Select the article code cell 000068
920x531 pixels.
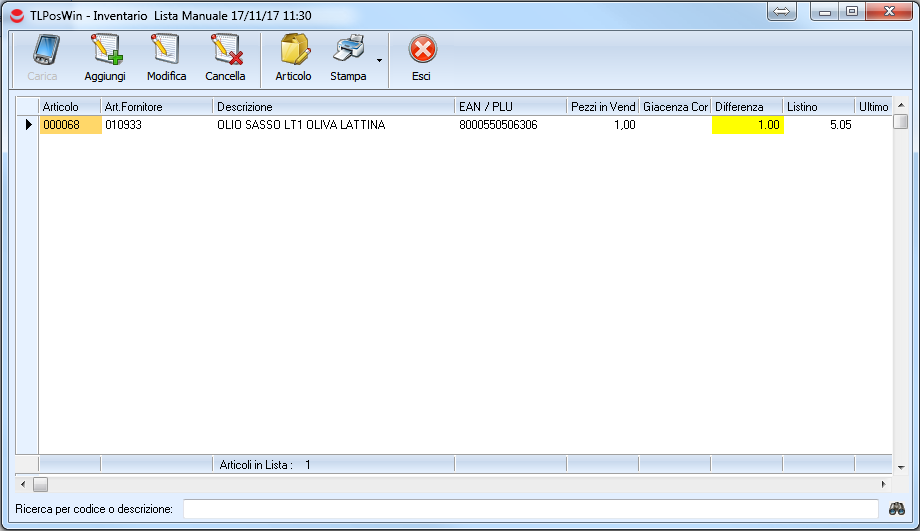tap(70, 125)
